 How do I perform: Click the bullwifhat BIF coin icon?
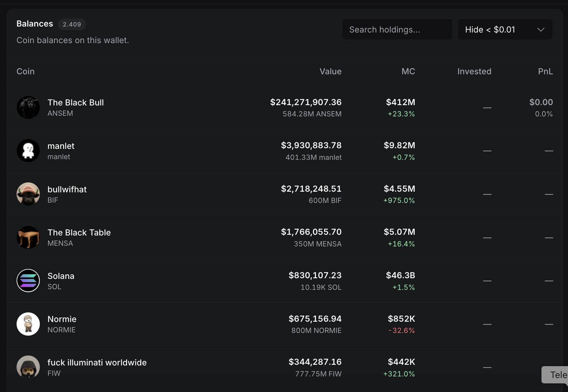click(x=28, y=194)
